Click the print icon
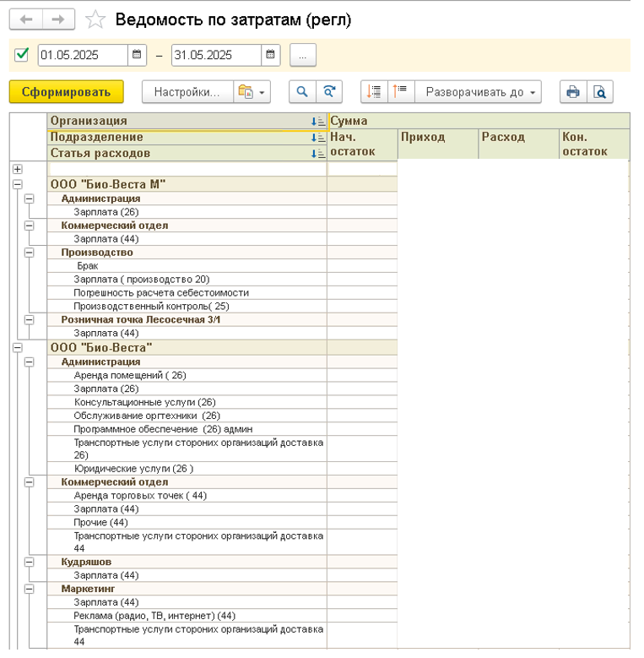The width and height of the screenshot is (644, 658). 573,92
